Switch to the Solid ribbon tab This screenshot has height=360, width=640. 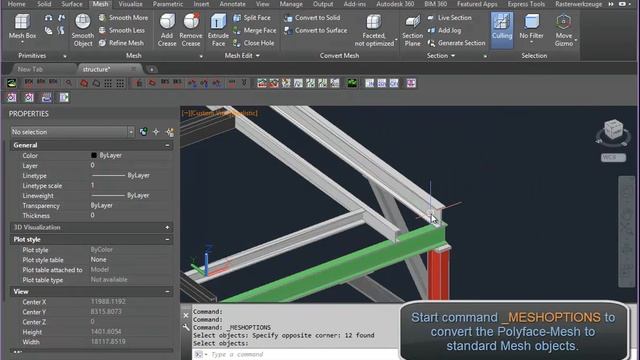[44, 4]
